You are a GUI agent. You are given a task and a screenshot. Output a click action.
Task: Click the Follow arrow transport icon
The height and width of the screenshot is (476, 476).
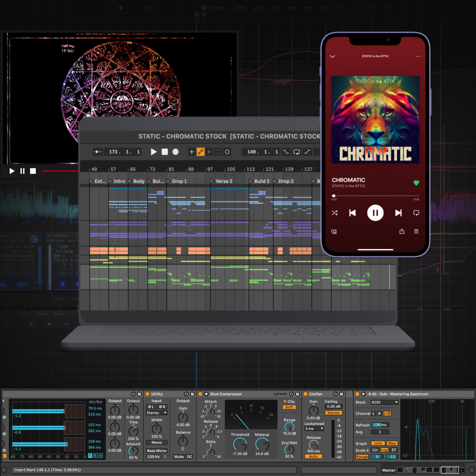tap(98, 152)
